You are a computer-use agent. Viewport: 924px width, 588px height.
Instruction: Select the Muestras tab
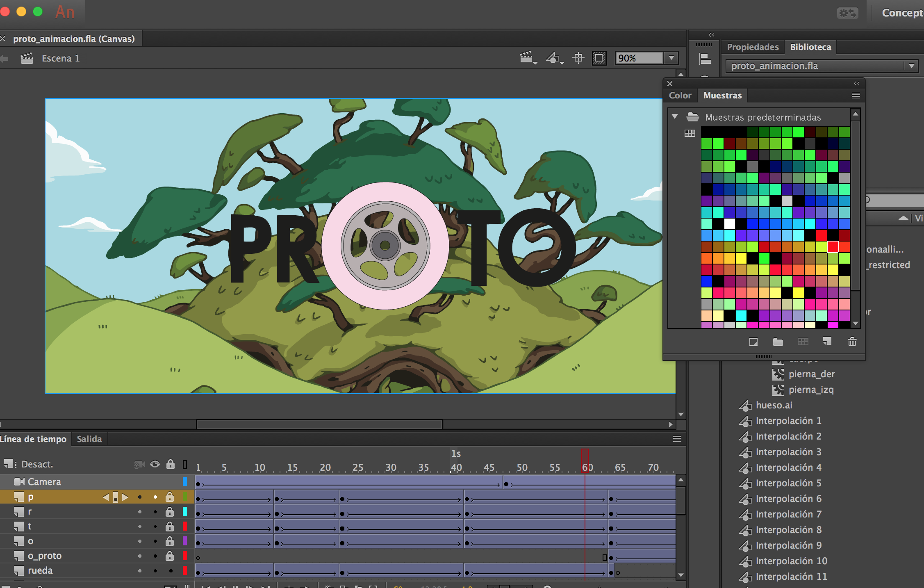coord(722,96)
